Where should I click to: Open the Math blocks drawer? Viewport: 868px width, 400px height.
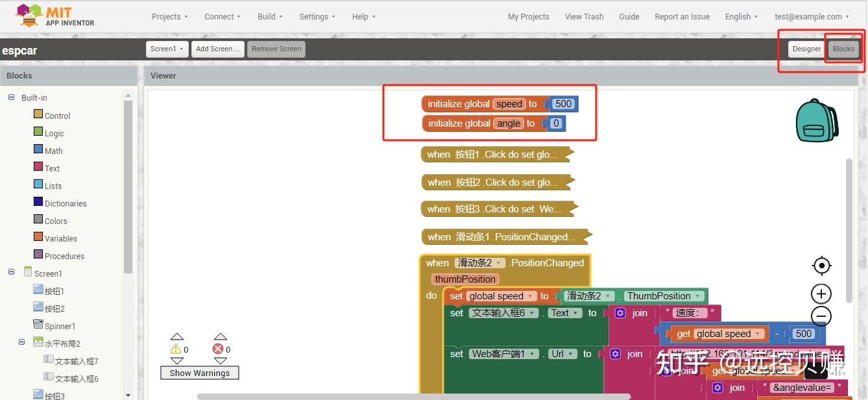point(54,150)
